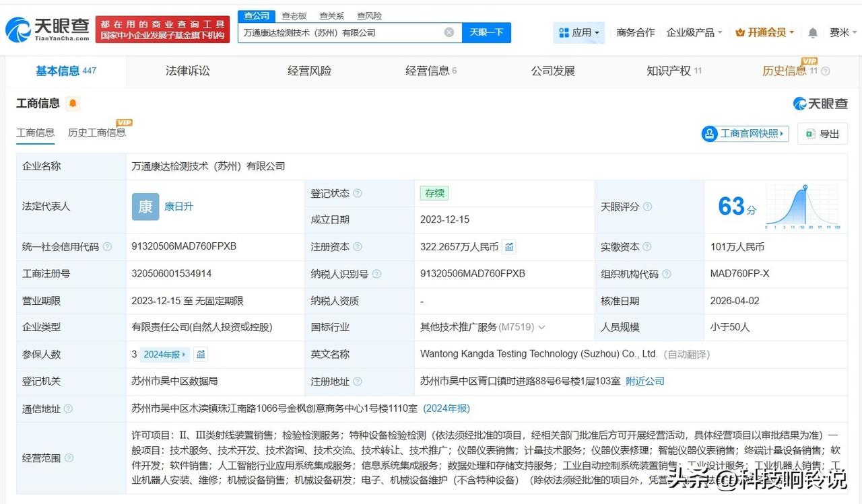Open the 商务合作 link
This screenshot has height=504, width=862.
click(636, 32)
